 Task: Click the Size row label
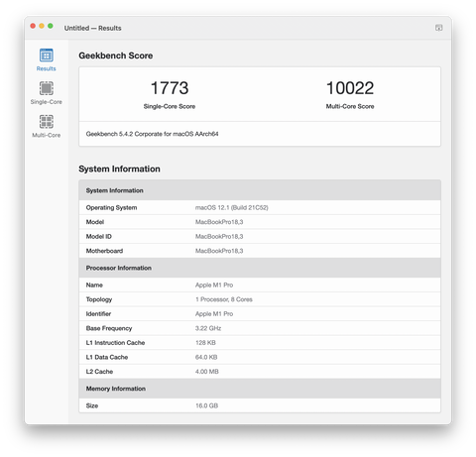[92, 405]
